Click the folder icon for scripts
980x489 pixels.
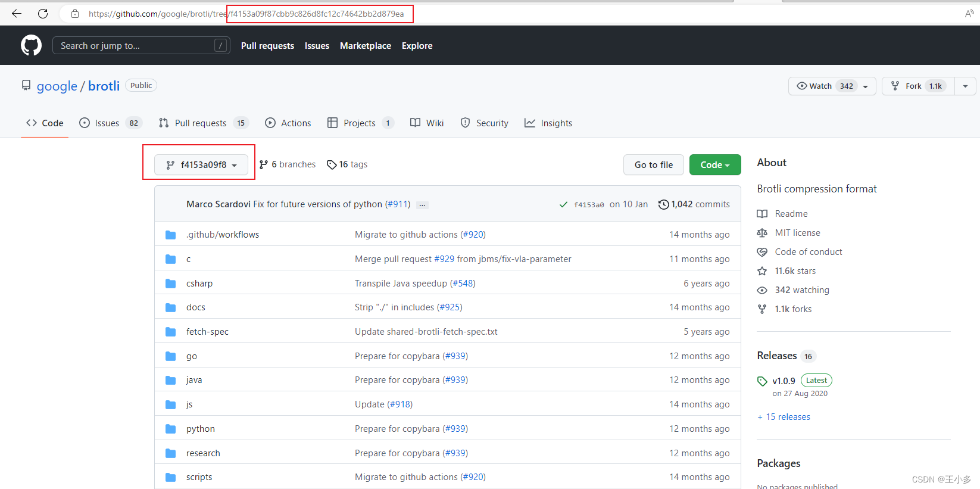[171, 477]
